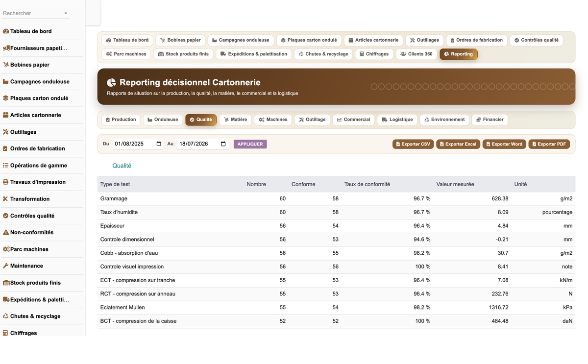Screen dimensions: 588x364
Task: Open the Ordres de fabrication top tab
Action: click(x=477, y=40)
